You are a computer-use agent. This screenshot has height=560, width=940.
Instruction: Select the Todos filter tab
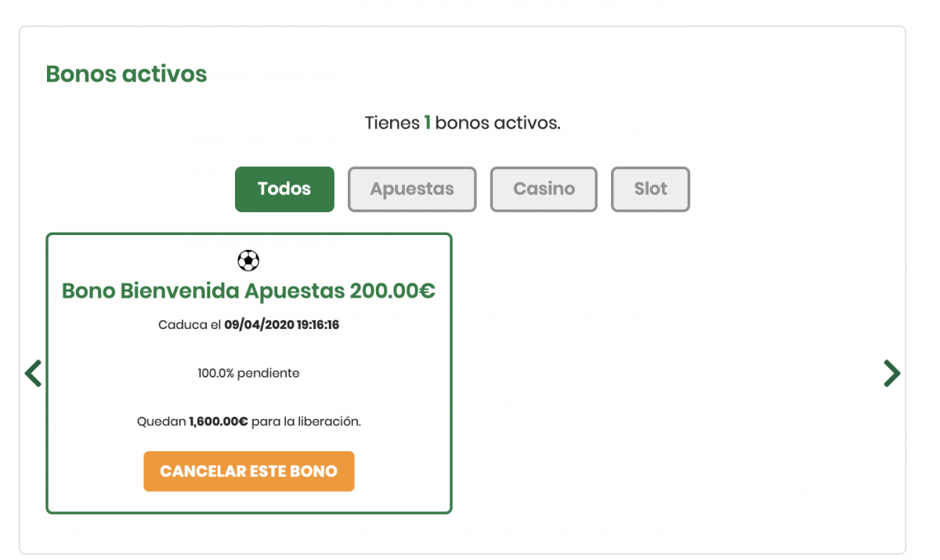point(284,189)
